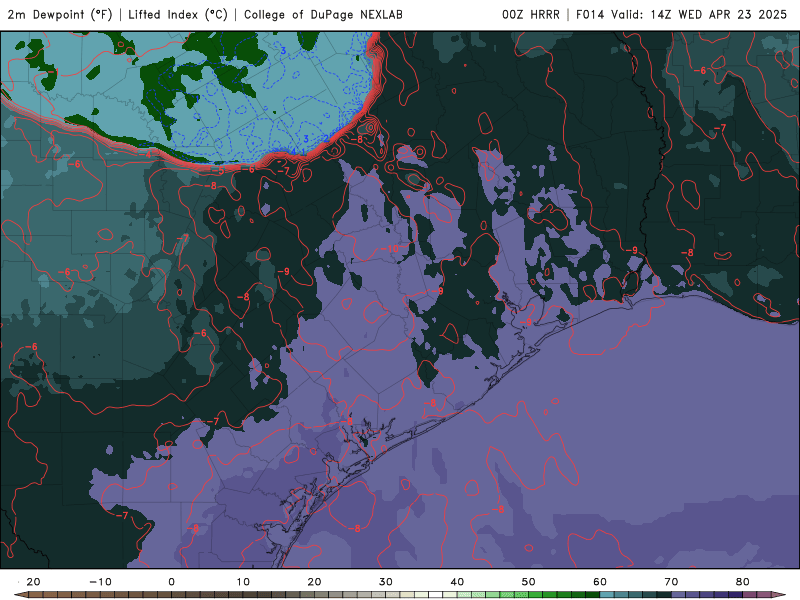Click the red "-4" contour label
The width and height of the screenshot is (800, 600).
[x=147, y=154]
